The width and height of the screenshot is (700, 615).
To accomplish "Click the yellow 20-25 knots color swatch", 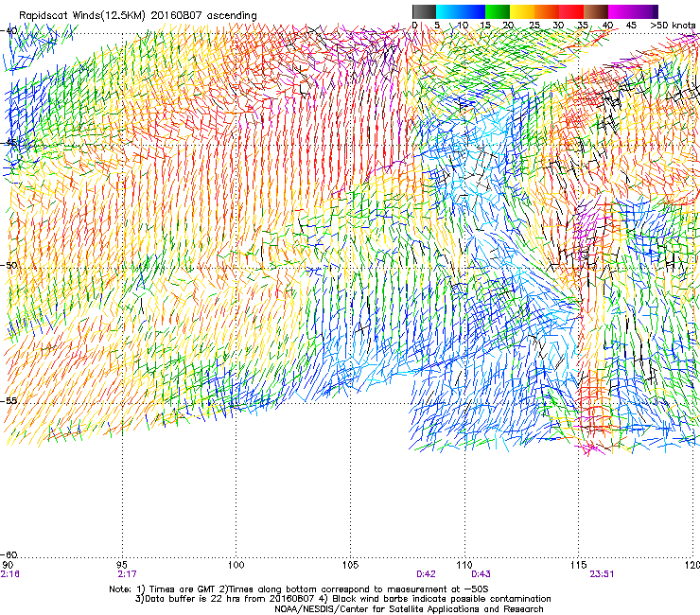I will tap(522, 11).
